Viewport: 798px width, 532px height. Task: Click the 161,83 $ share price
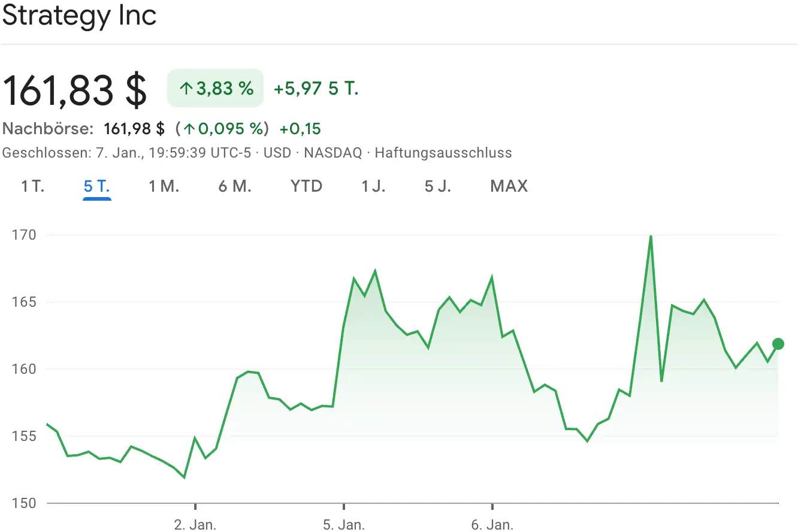click(75, 90)
